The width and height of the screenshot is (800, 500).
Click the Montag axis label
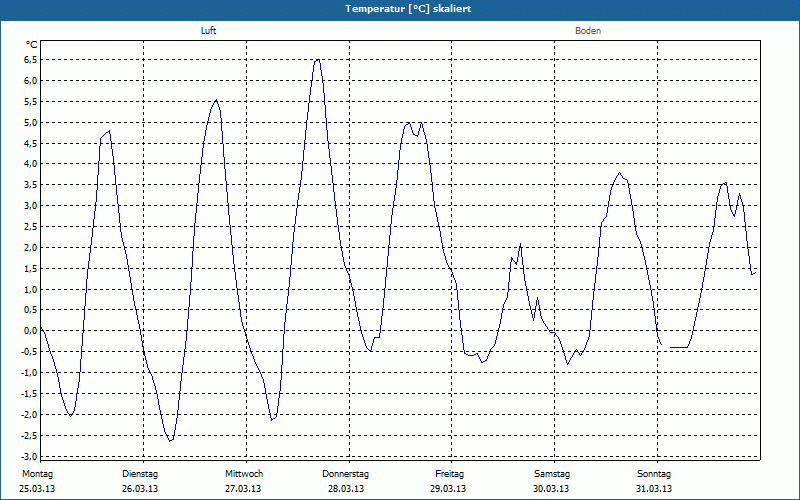point(37,474)
